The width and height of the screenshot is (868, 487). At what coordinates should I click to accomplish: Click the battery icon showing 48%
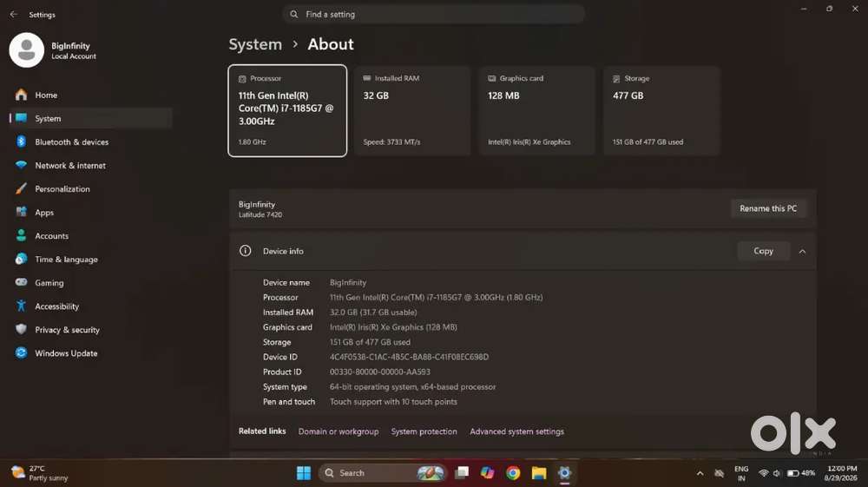801,473
